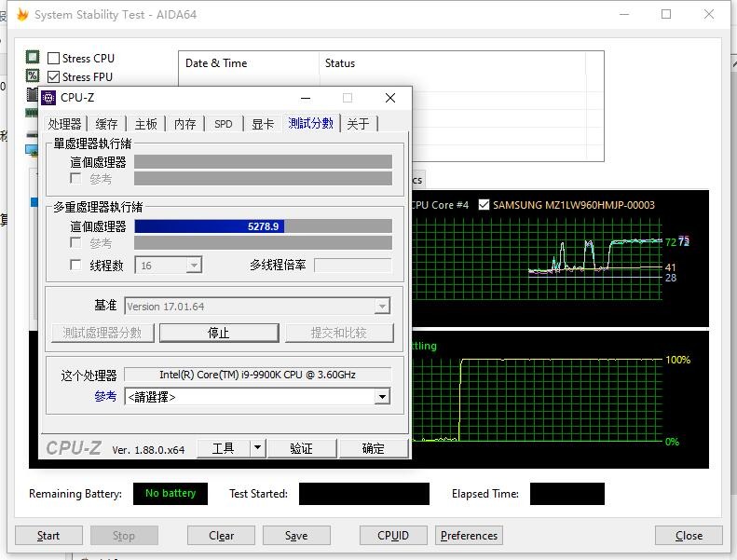The image size is (737, 560).
Task: Expand the 工具 tools dropdown arrow
Action: pyautogui.click(x=257, y=448)
